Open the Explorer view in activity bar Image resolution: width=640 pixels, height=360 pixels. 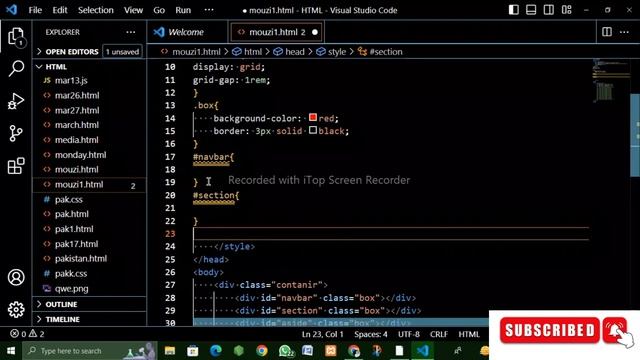pyautogui.click(x=16, y=37)
